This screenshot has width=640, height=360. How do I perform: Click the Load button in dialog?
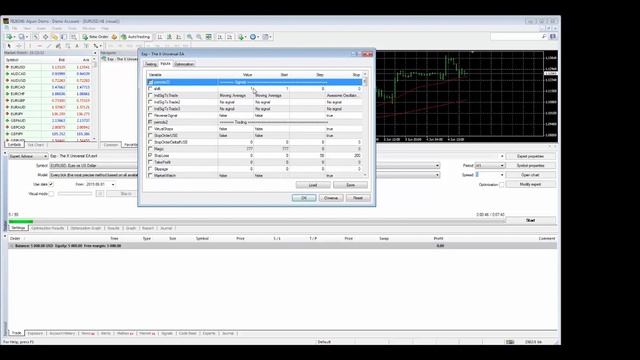(x=313, y=185)
